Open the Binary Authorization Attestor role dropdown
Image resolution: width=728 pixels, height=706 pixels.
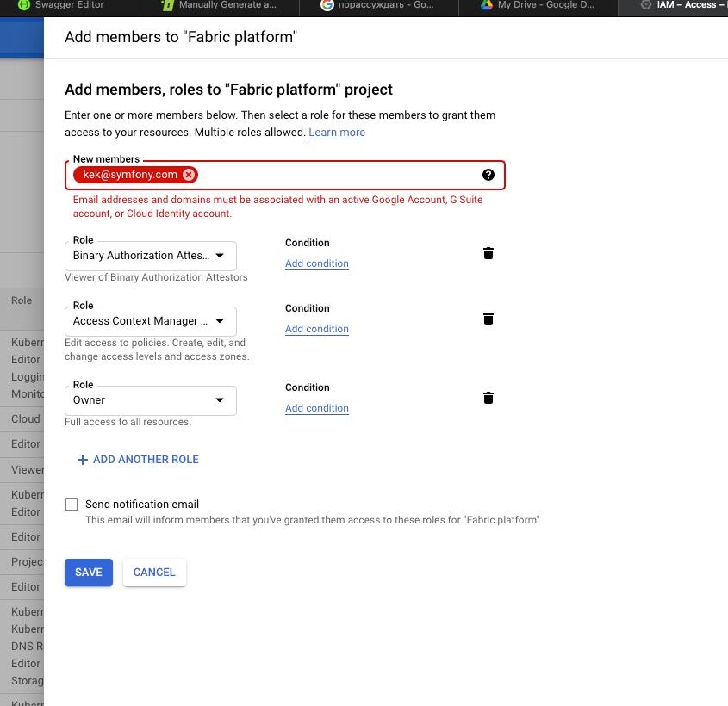(x=151, y=256)
